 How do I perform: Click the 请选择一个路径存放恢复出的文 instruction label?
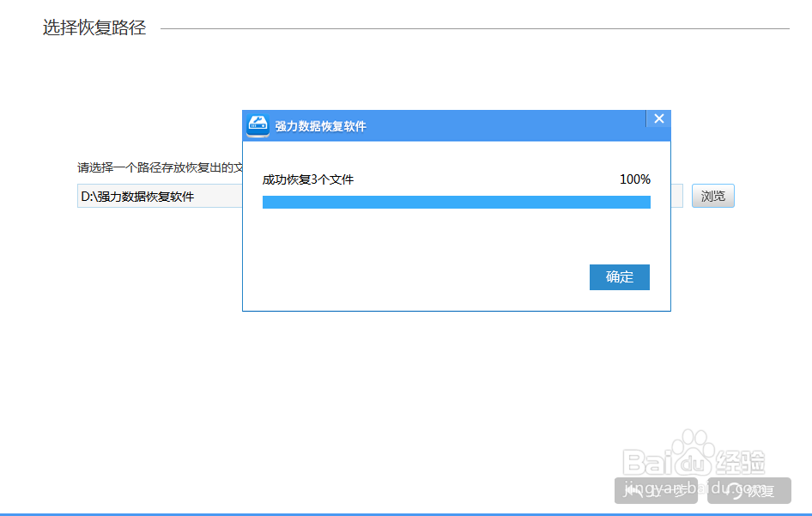point(160,167)
